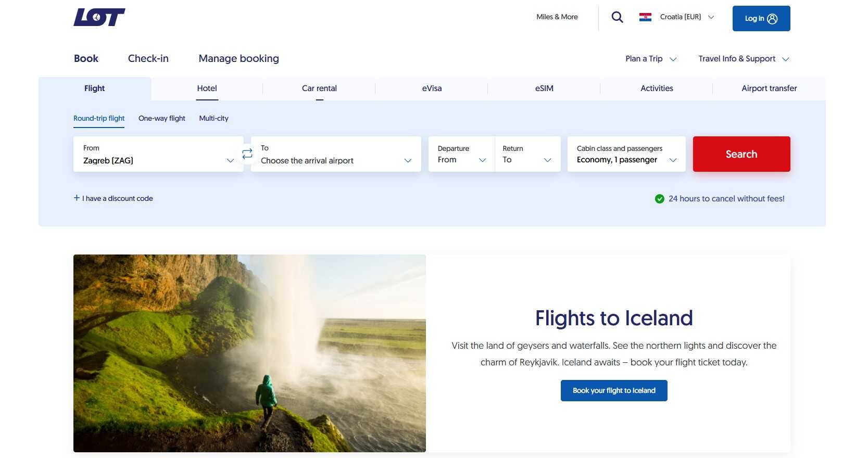Switch to One-way flight
The image size is (868, 458).
[161, 118]
